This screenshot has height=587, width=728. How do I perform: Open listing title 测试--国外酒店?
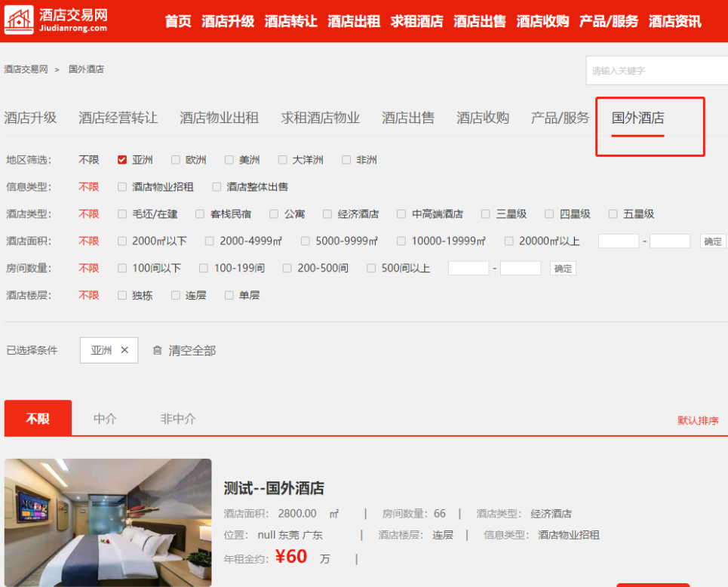[x=274, y=488]
